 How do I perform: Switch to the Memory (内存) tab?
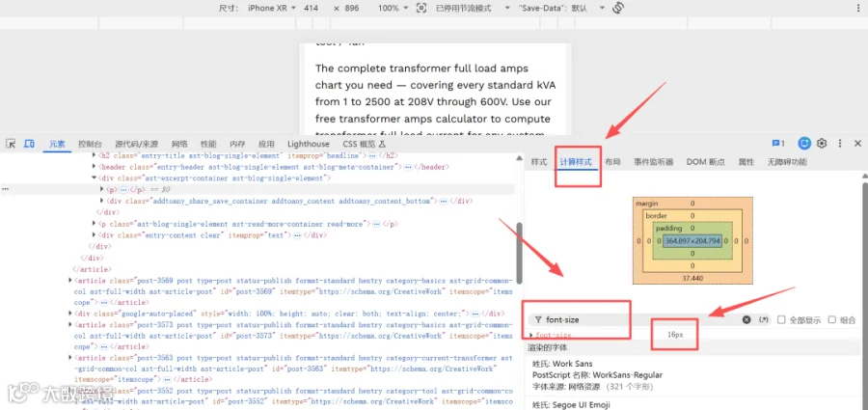[237, 144]
